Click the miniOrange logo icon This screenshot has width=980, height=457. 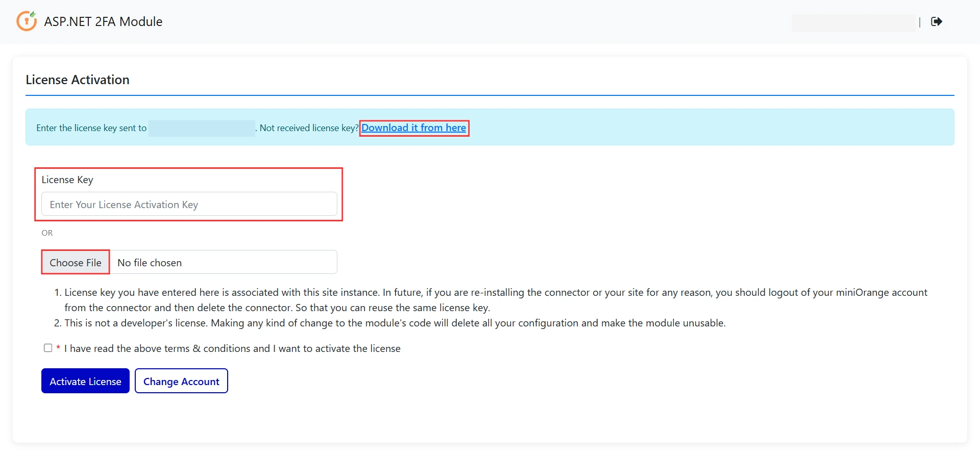click(x=27, y=21)
